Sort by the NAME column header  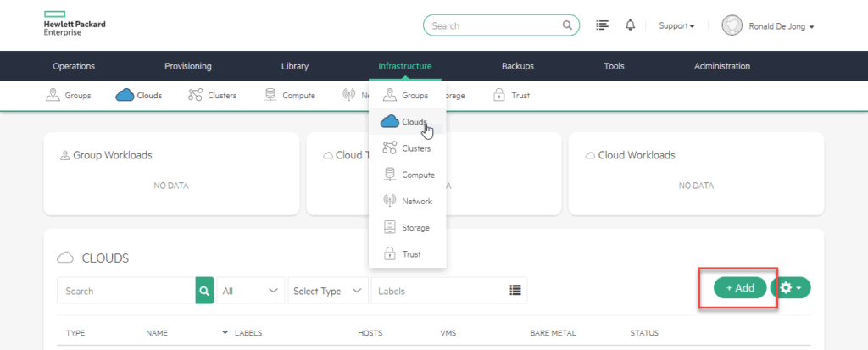point(157,333)
